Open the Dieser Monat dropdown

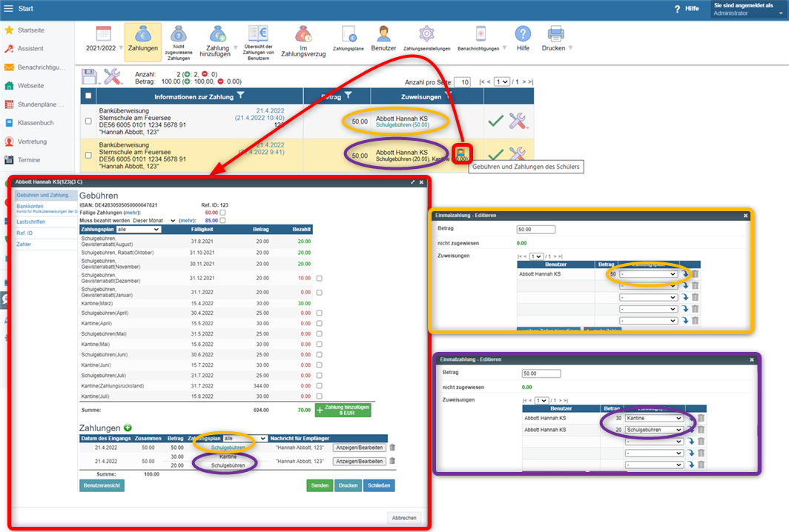click(153, 220)
